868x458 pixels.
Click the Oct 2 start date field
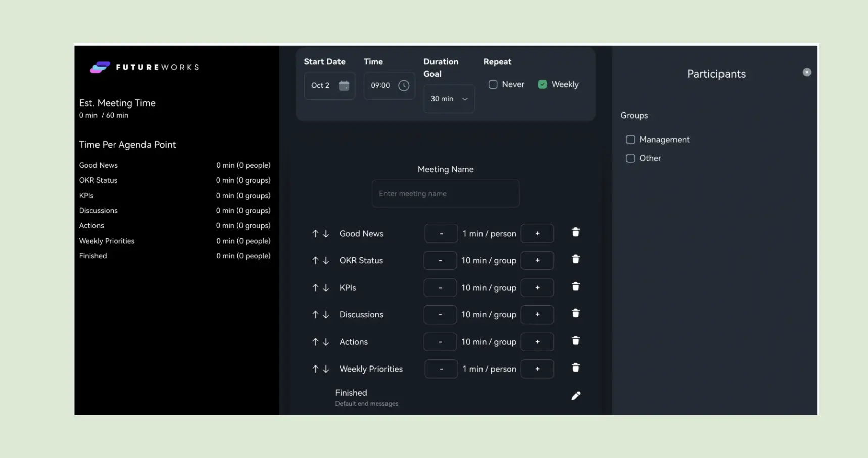[x=329, y=85]
